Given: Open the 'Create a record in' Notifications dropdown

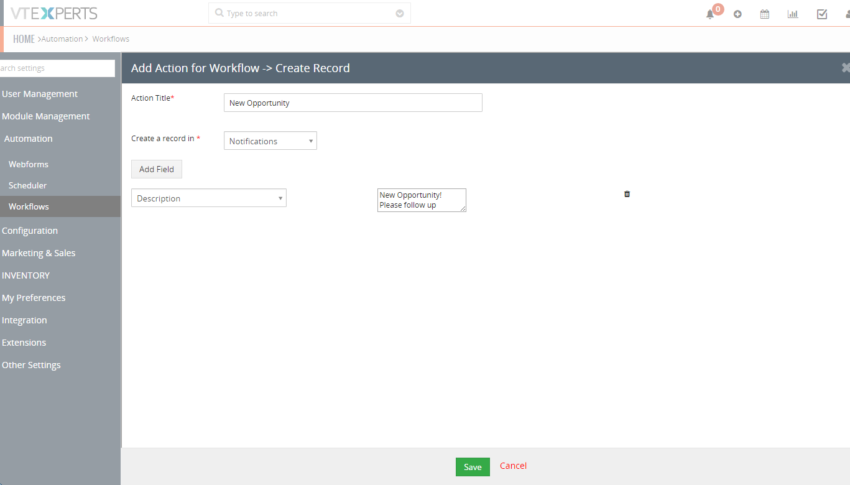Looking at the screenshot, I should pyautogui.click(x=270, y=141).
